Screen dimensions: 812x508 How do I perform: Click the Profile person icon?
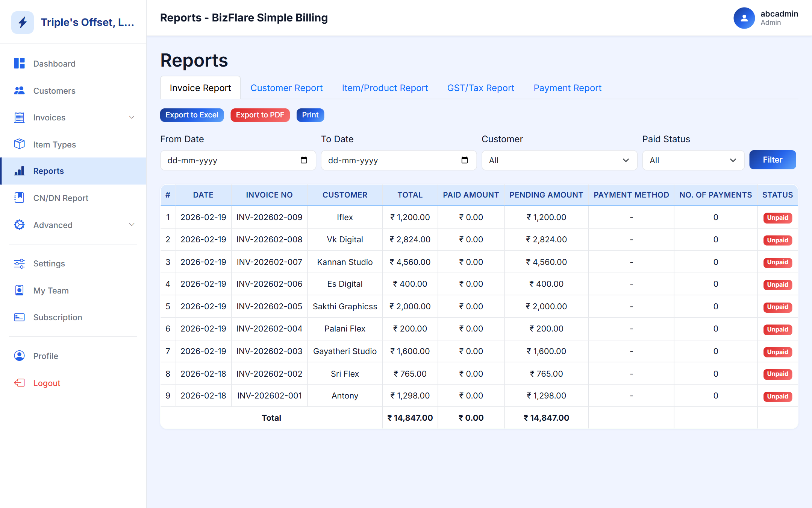click(19, 356)
